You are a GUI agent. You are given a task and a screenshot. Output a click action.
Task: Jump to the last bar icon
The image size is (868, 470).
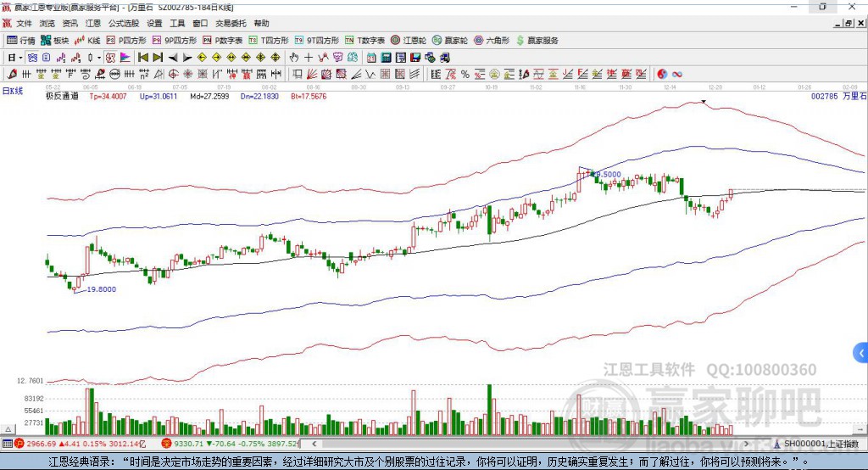(x=158, y=57)
